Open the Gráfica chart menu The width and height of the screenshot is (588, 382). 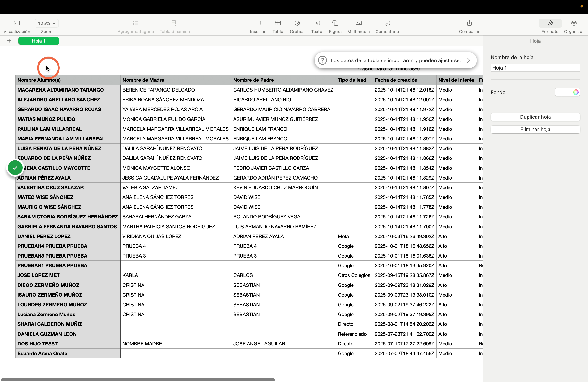tap(297, 23)
